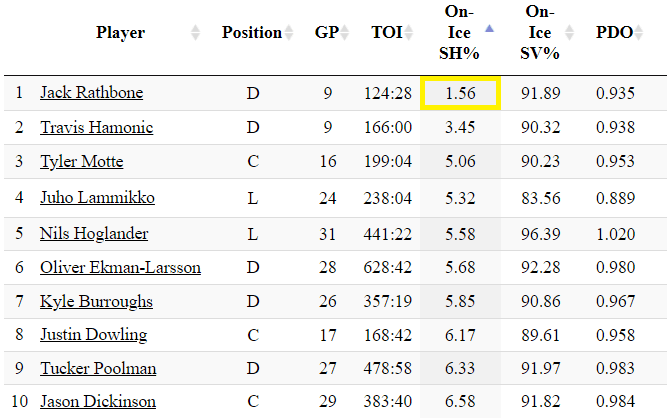Click highlighted 1.56 SH% cell

(460, 93)
